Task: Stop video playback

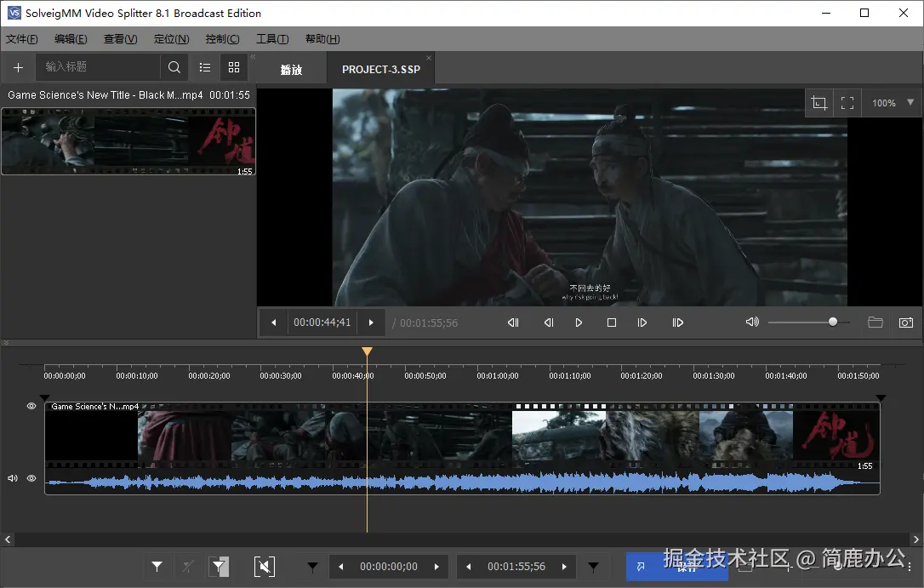Action: pos(612,323)
